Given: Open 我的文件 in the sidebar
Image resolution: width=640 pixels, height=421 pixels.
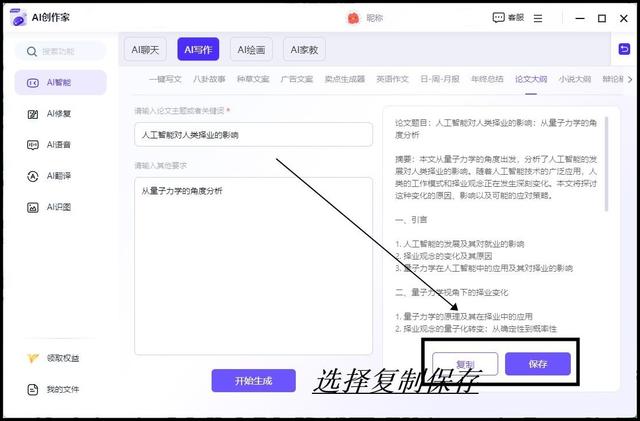Looking at the screenshot, I should tap(63, 390).
